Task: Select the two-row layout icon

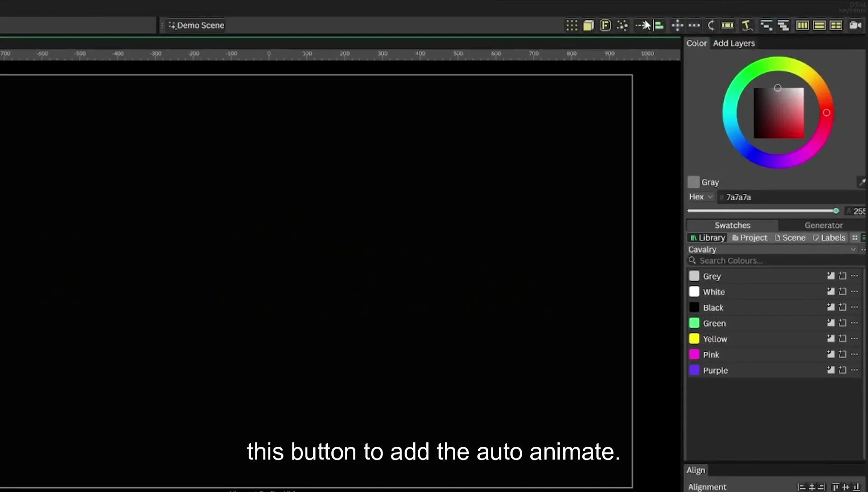Action: (819, 25)
